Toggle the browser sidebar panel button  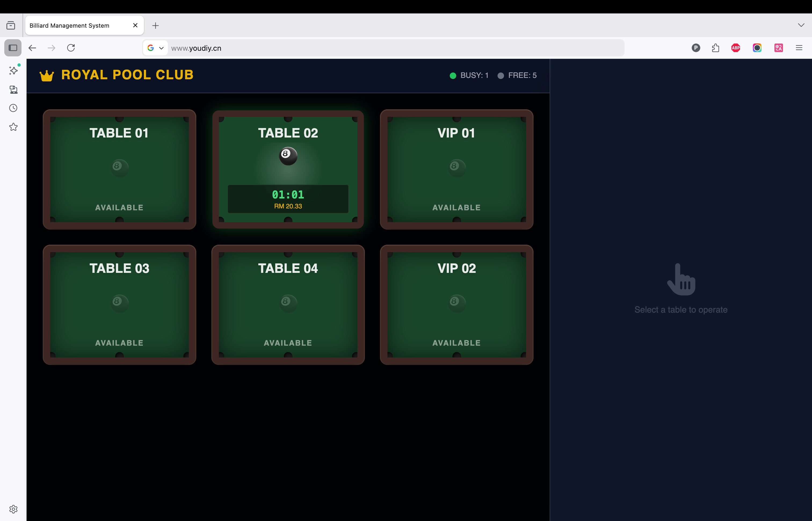pos(13,48)
